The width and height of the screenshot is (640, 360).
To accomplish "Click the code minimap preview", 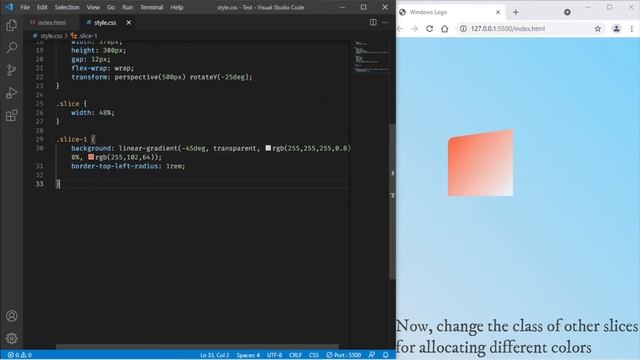I will point(371,57).
